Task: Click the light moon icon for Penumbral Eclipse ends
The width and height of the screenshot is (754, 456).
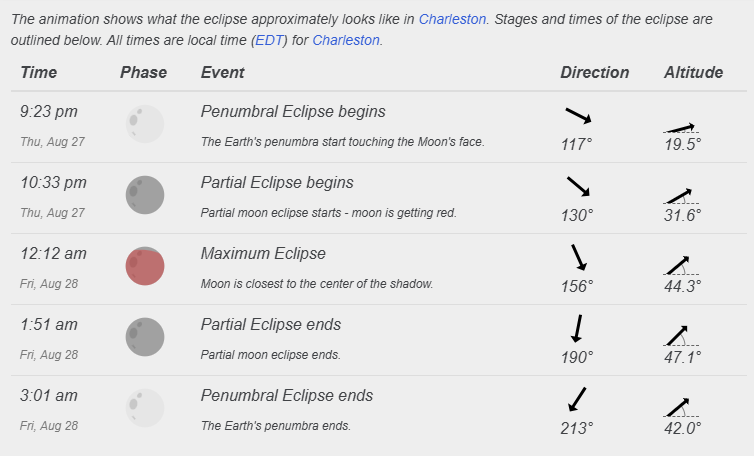Action: click(145, 408)
